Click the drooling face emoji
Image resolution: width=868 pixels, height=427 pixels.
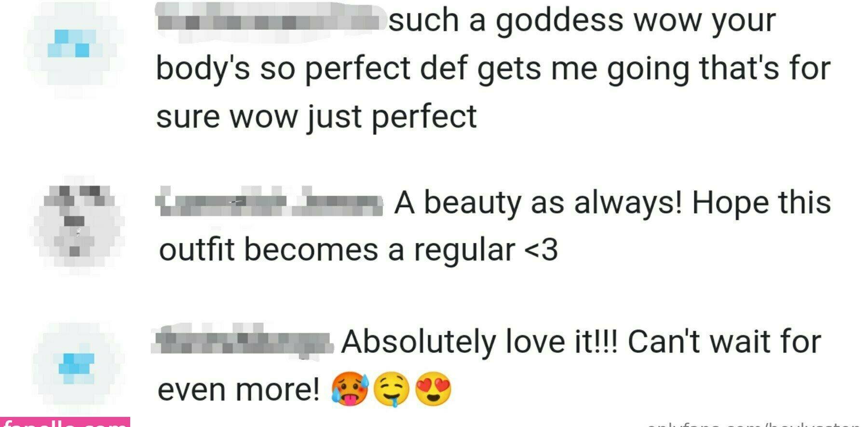(391, 389)
